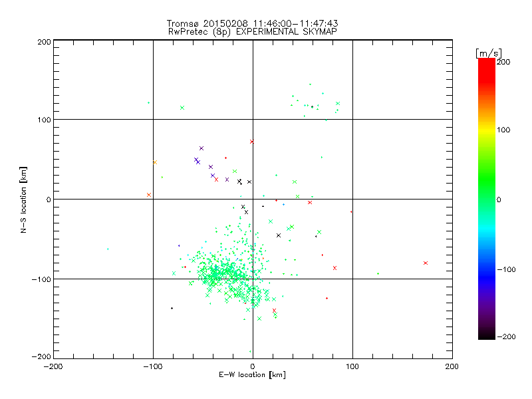532x399 pixels.
Task: Click the y-axis tick label '200' at the top
Action: point(44,42)
